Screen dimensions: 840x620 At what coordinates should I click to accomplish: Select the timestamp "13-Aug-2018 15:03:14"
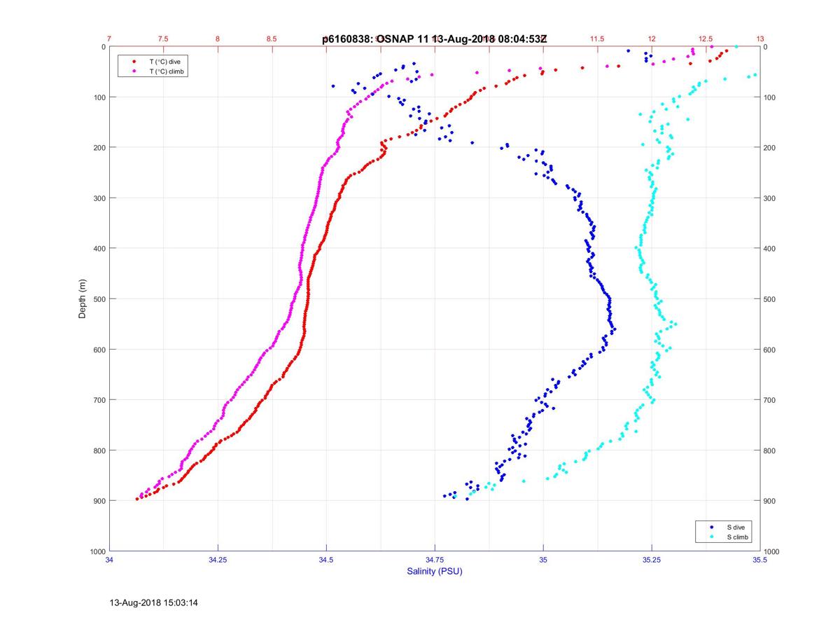[155, 602]
